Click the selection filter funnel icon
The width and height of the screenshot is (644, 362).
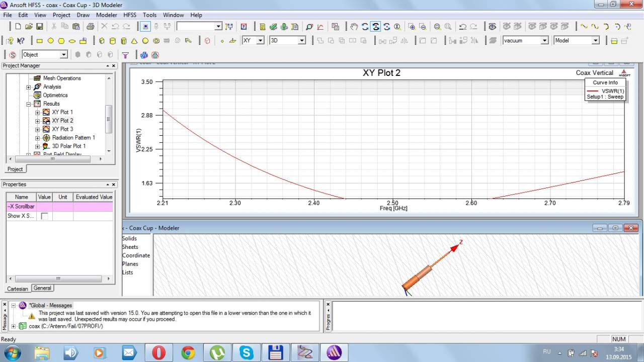[x=126, y=55]
